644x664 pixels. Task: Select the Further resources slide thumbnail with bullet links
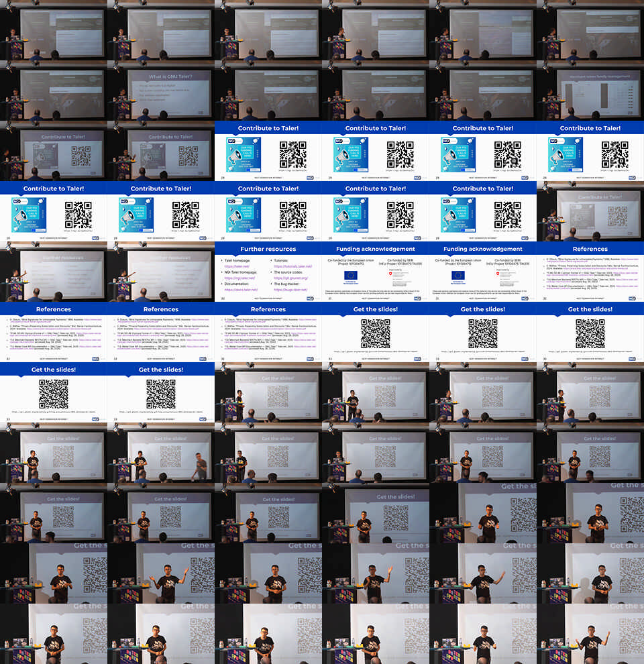pos(268,272)
